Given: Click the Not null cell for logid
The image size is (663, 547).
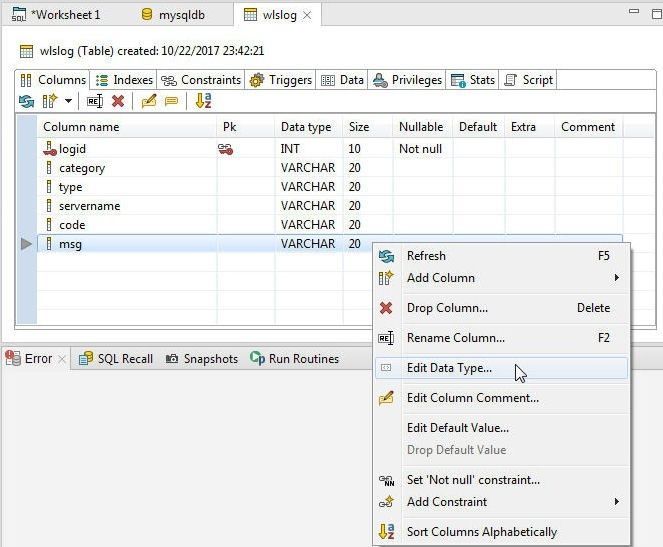Looking at the screenshot, I should coord(421,149).
